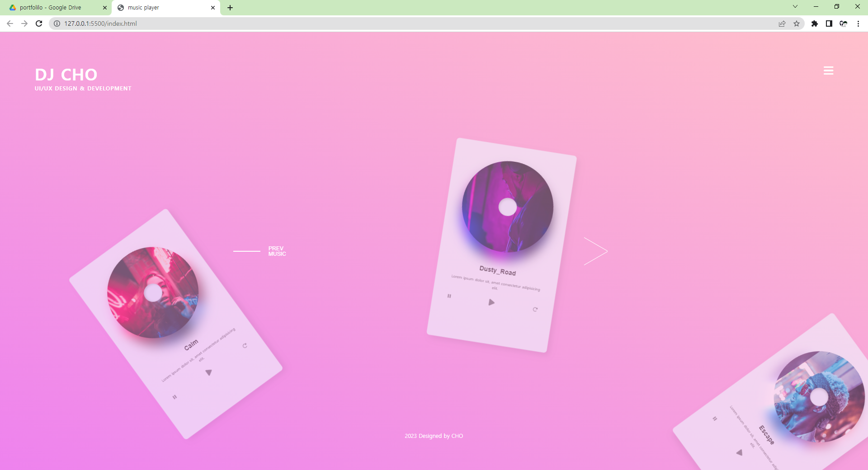Click the Dusty_Road lorem ipsum description
Viewport: 868px width, 470px height.
click(x=495, y=283)
